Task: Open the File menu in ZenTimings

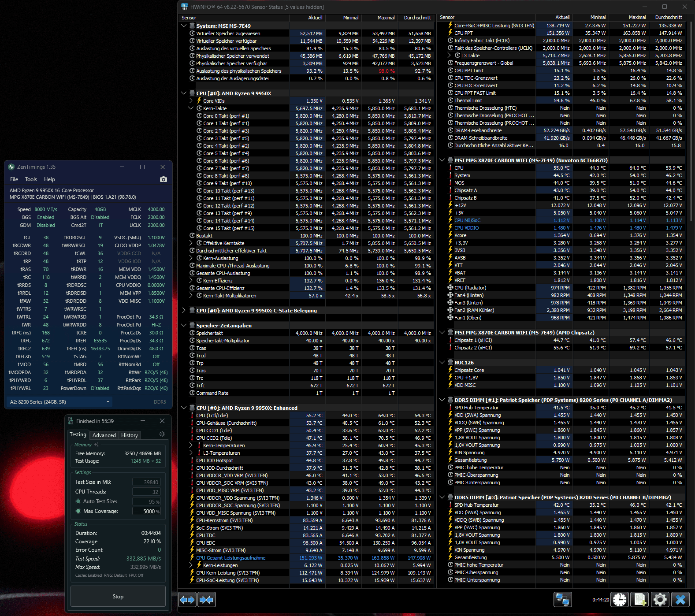Action: [x=14, y=179]
